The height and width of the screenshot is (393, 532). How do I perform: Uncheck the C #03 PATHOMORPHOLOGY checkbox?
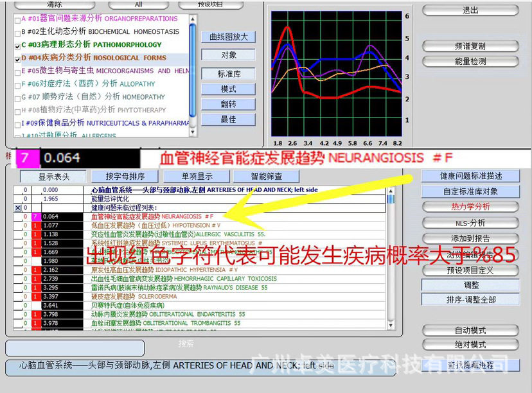click(17, 46)
